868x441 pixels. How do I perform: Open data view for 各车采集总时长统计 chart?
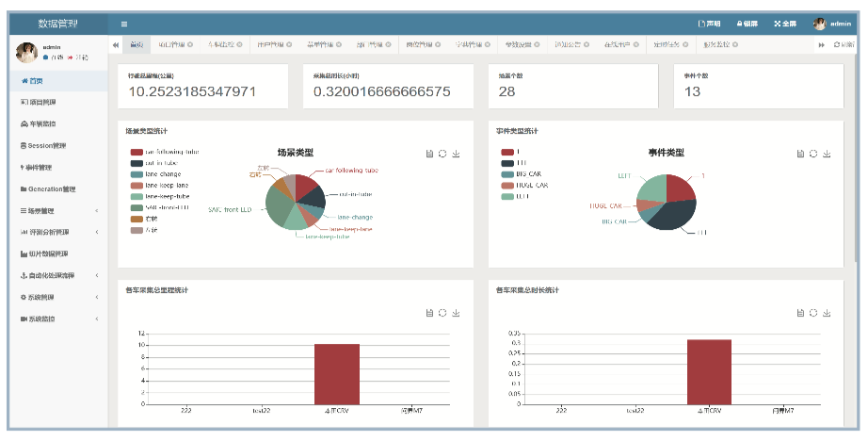pos(800,313)
